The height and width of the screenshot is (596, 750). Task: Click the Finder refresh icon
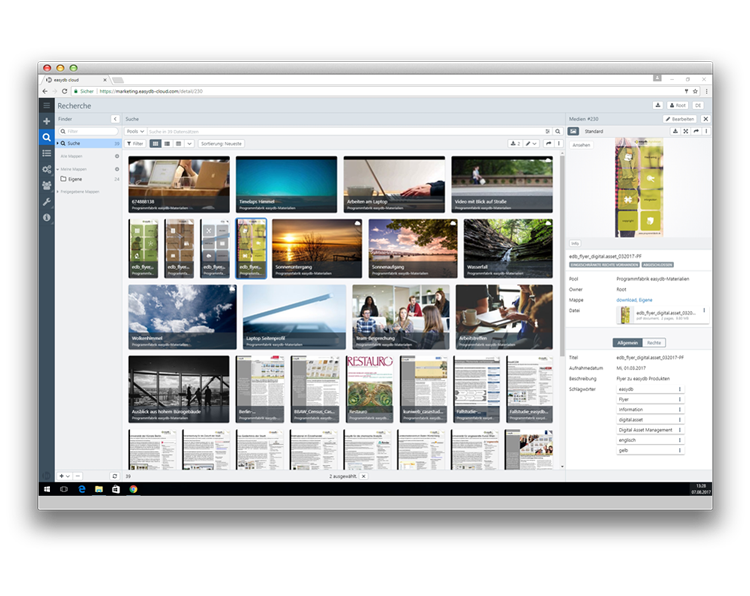point(114,476)
